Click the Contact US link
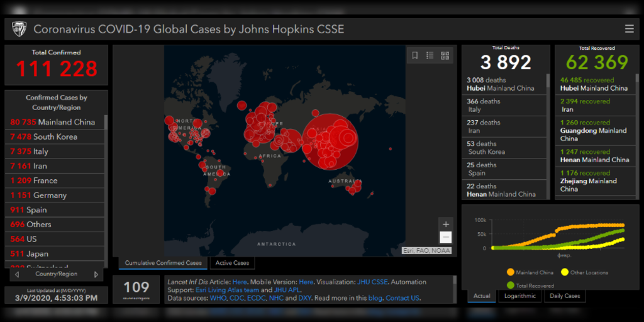Image resolution: width=644 pixels, height=322 pixels. point(402,297)
